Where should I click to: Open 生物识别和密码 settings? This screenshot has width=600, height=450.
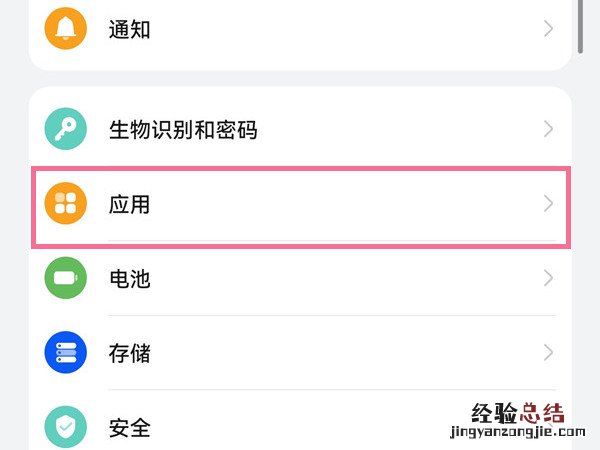(183, 129)
